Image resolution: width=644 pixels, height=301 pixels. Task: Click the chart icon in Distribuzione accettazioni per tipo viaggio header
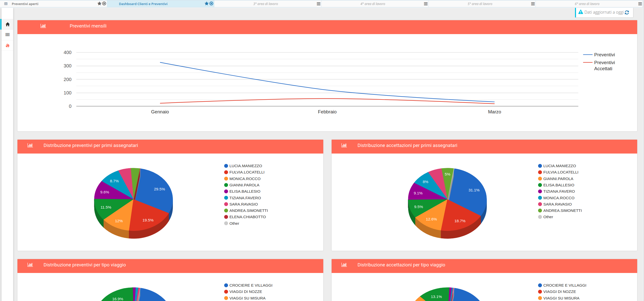[x=344, y=265]
